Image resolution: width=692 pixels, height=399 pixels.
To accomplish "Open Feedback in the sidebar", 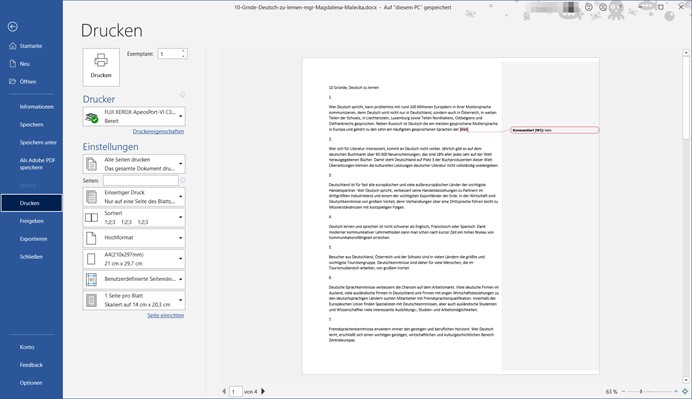I will click(x=31, y=365).
